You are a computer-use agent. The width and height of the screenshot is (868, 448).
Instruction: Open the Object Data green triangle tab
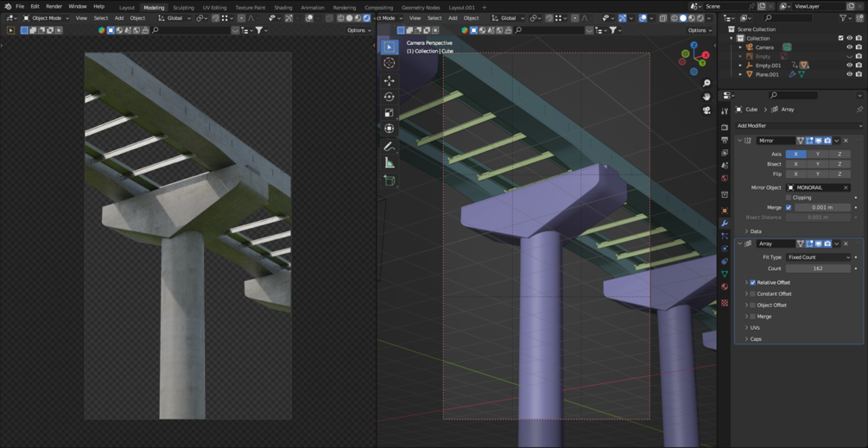(x=725, y=274)
